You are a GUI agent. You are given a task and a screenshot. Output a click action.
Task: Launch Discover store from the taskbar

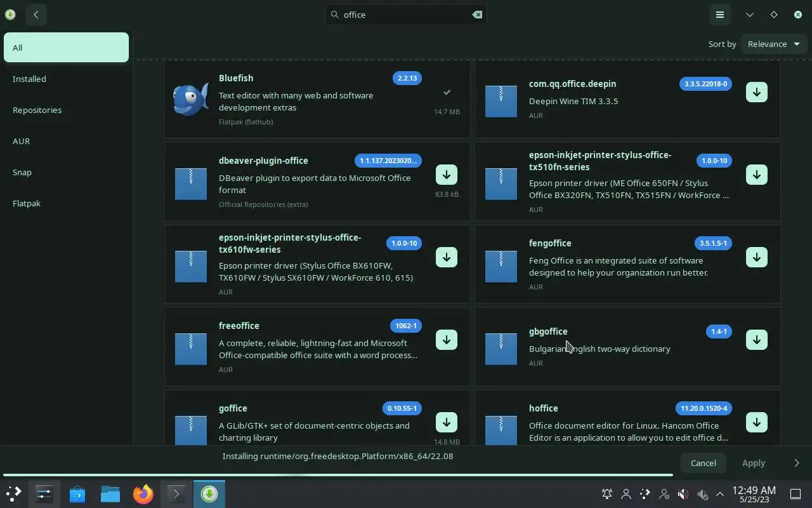(77, 493)
